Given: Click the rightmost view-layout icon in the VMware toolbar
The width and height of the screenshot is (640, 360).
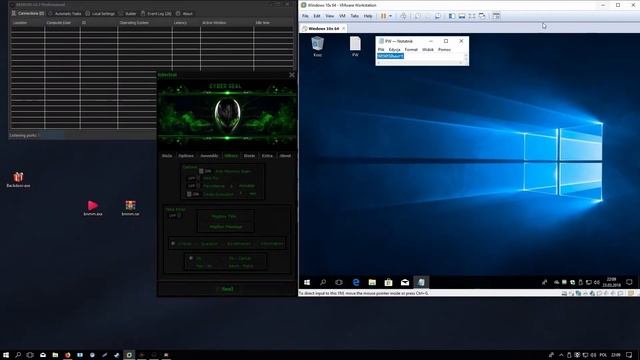Looking at the screenshot, I should coord(496,16).
